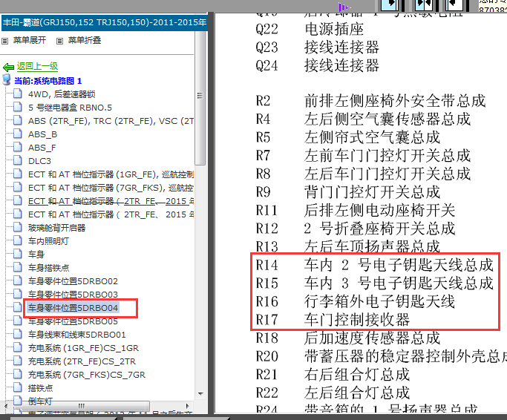Click the page icon beside 搭铁点
Image resolution: width=507 pixels, height=420 pixels.
[x=18, y=388]
